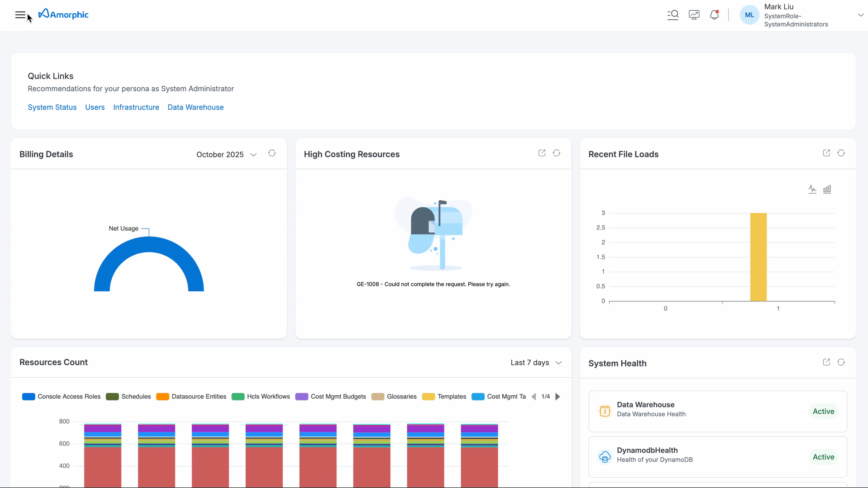Open the notifications bell
868x488 pixels.
pyautogui.click(x=714, y=15)
